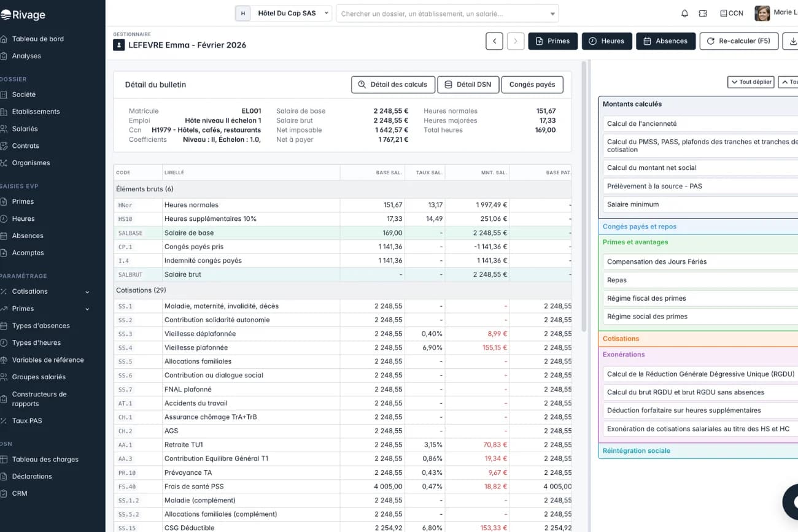Open Tableau de bord from sidebar
The height and width of the screenshot is (532, 798).
tap(37, 39)
